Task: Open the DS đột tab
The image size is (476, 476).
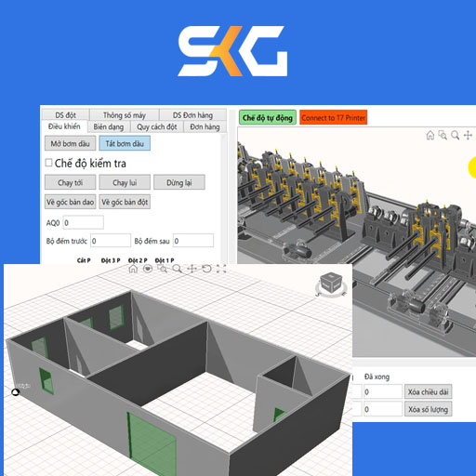Action: (65, 115)
